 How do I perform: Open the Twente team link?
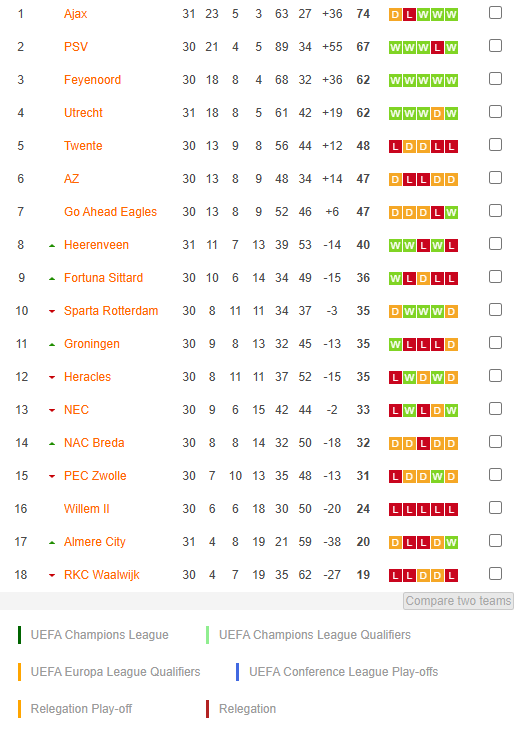[83, 146]
